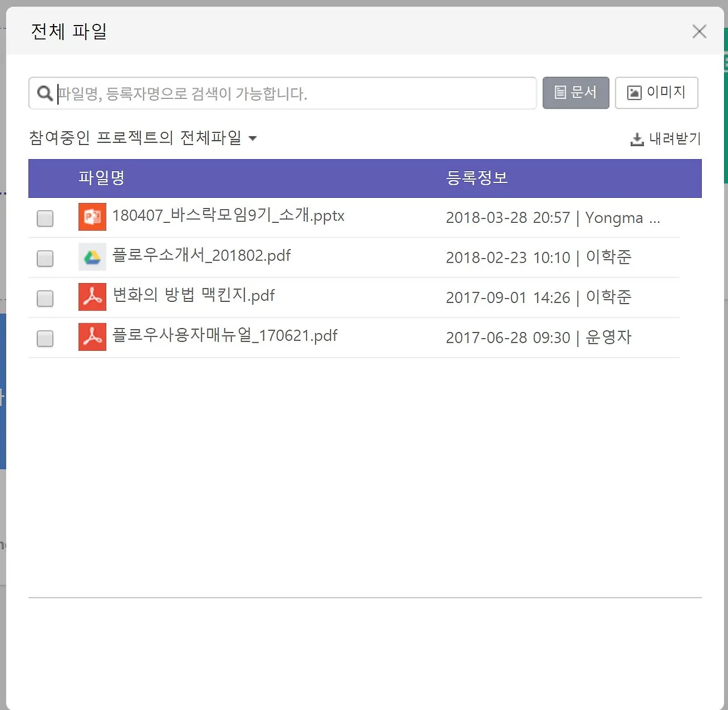Click the 전체 파일 dialog title
Image resolution: width=728 pixels, height=710 pixels.
[x=69, y=31]
